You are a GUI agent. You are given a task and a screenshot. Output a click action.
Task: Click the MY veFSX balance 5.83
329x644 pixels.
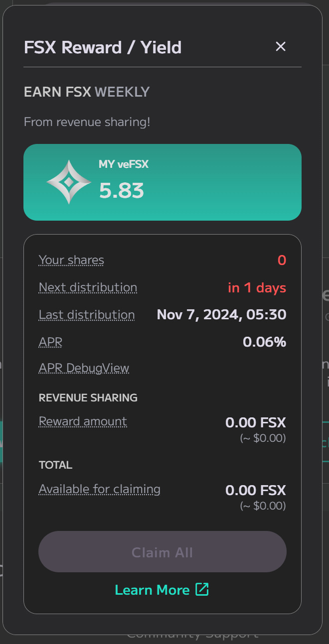point(122,191)
